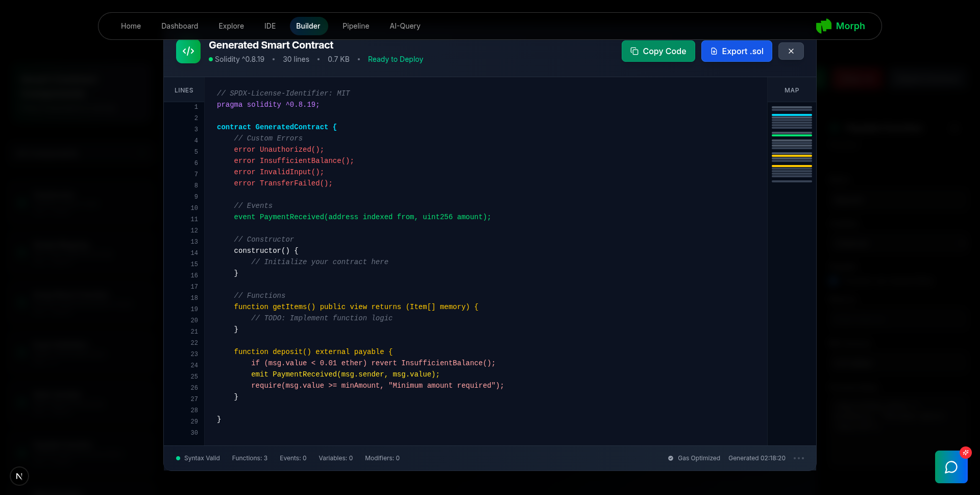Screen dimensions: 980x495
Task: Go to Dashboard from the navigation bar
Action: click(x=180, y=26)
